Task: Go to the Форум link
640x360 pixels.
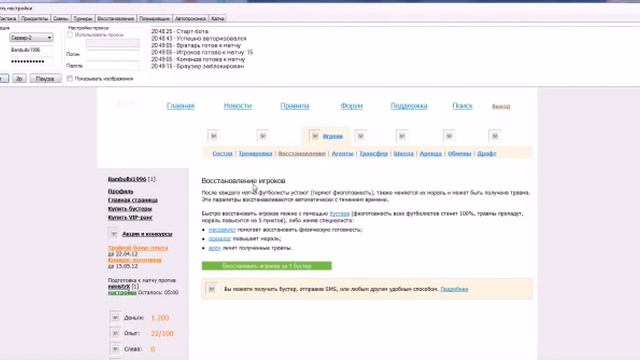Action: pos(351,106)
